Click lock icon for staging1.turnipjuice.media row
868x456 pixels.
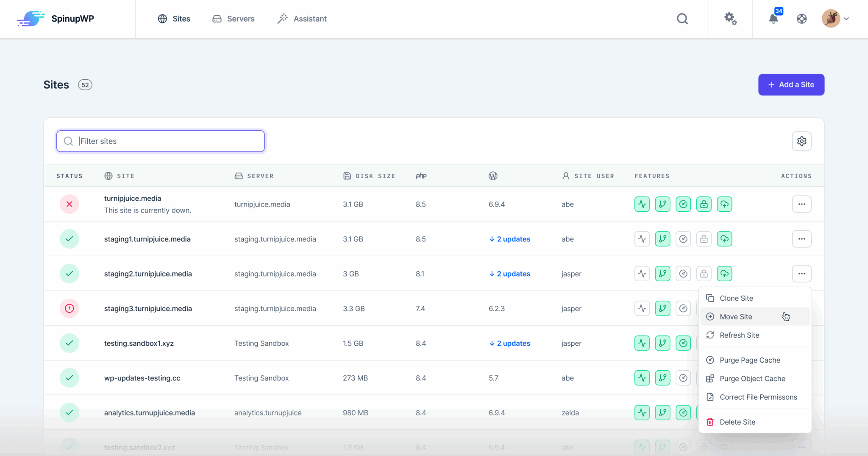point(704,239)
